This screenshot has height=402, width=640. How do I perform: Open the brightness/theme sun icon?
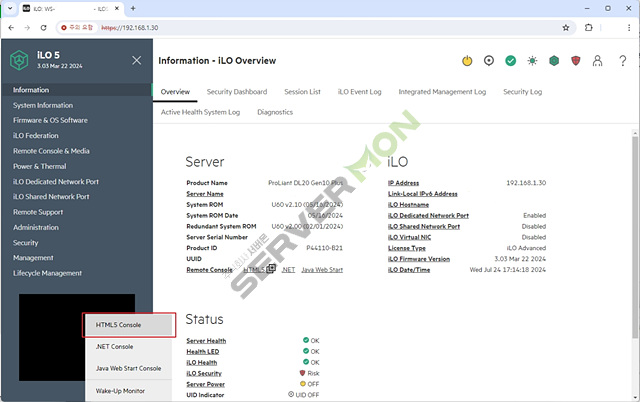point(532,61)
